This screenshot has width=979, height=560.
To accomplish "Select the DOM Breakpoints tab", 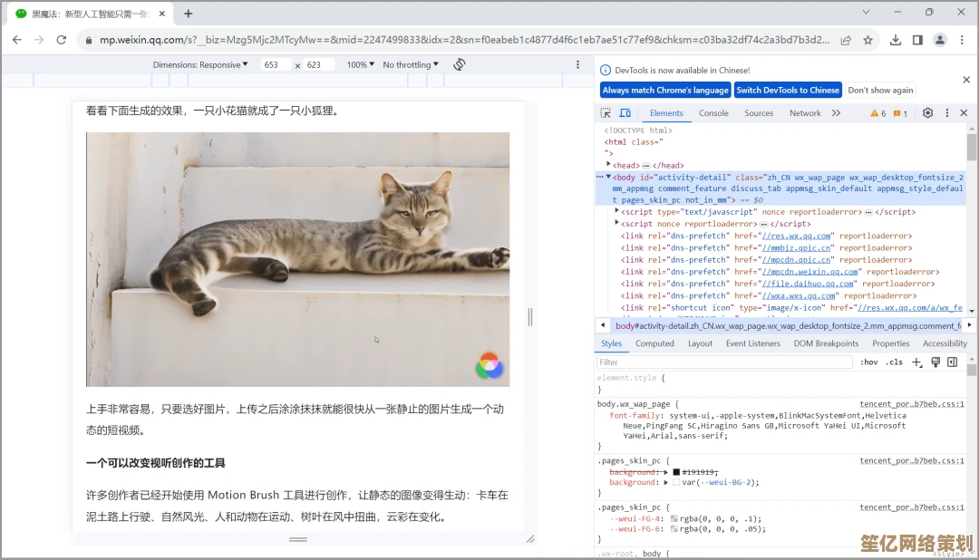I will pos(826,343).
